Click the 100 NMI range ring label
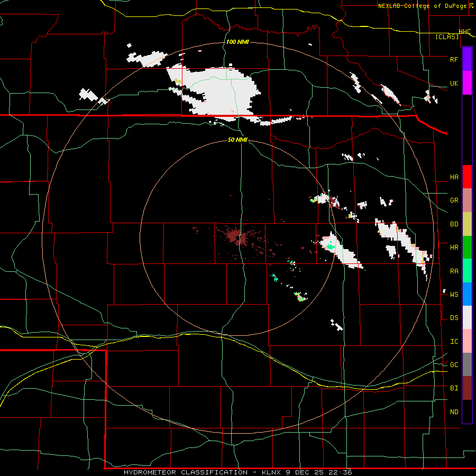Image resolution: width=476 pixels, height=476 pixels. [237, 42]
